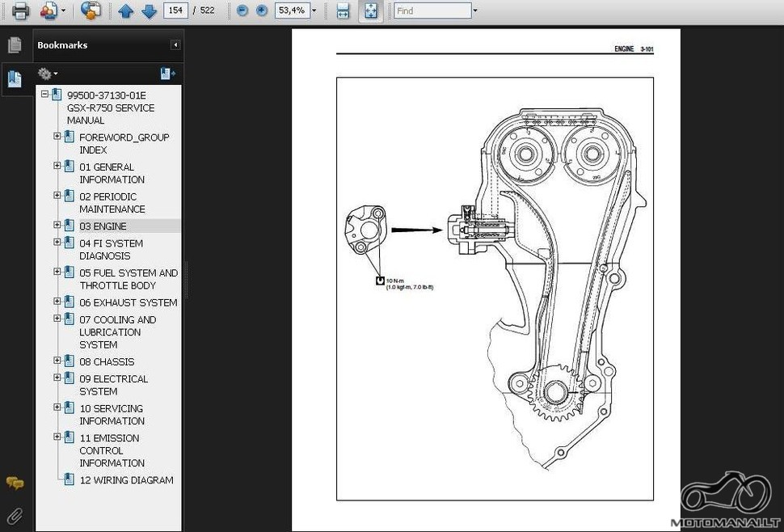Open the Collaborate icon in the toolbar
784x532 pixels.
[49, 11]
